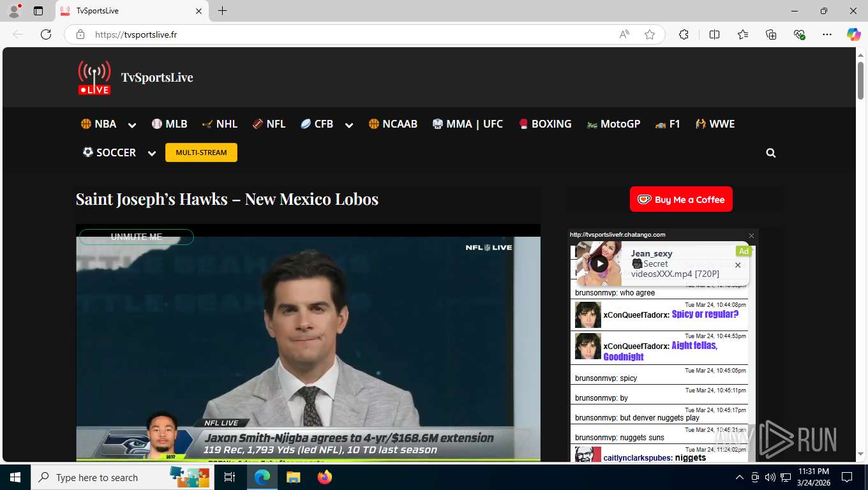The height and width of the screenshot is (490, 868).
Task: Open Collections icon in toolbar
Action: point(771,34)
